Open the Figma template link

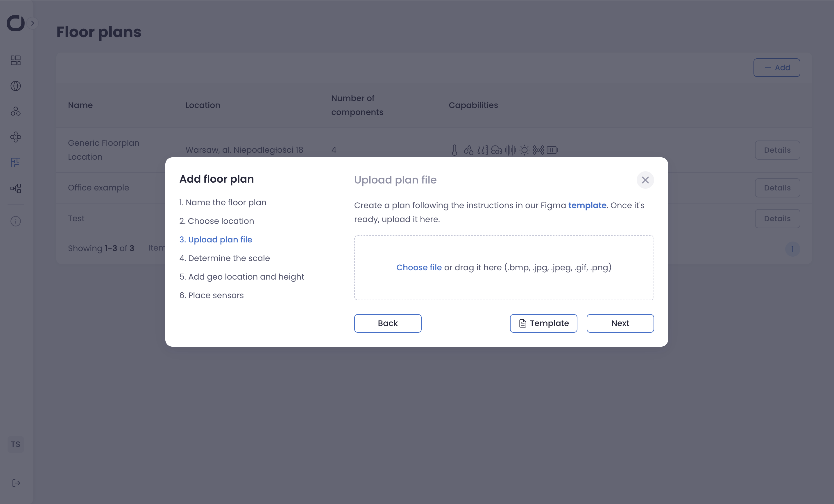click(587, 205)
